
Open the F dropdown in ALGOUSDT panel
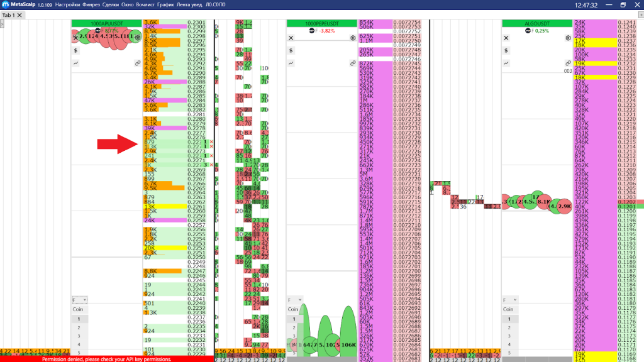coord(509,300)
